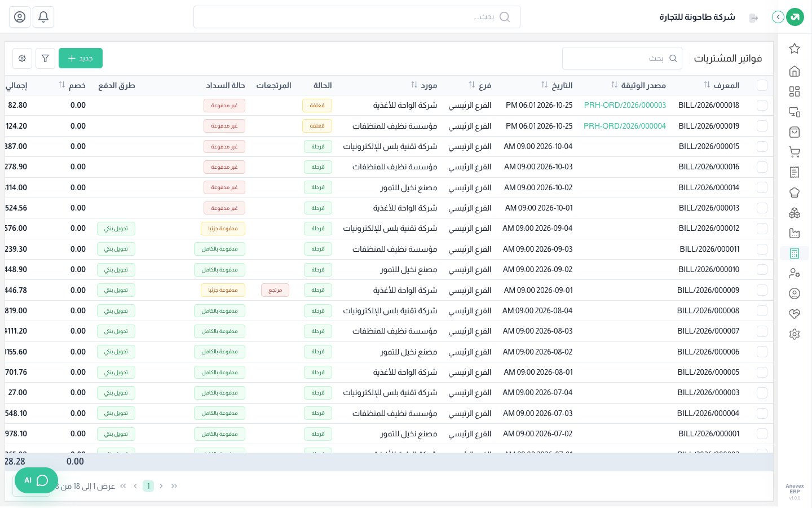Screen dimensions: 812x508
Task: Tick the select-all checkbox in table header
Action: pyautogui.click(x=762, y=85)
